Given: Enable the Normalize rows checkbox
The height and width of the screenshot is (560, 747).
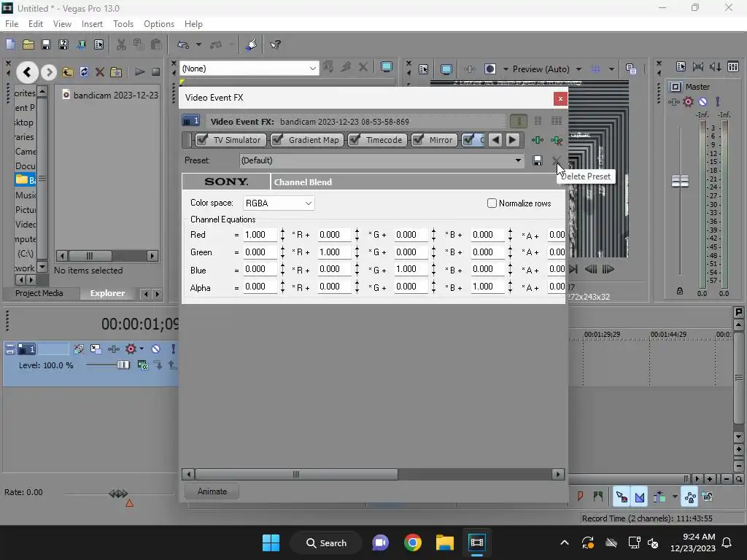Looking at the screenshot, I should coord(492,203).
